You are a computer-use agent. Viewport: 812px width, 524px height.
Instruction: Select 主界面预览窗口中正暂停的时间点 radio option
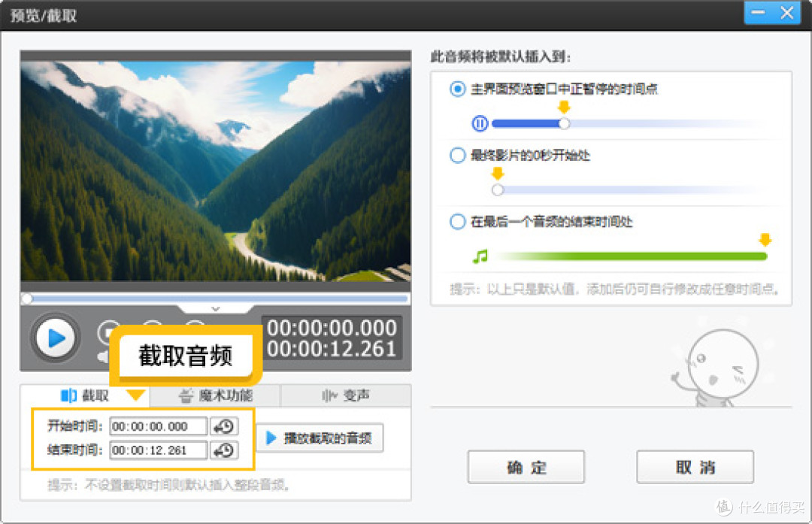457,89
